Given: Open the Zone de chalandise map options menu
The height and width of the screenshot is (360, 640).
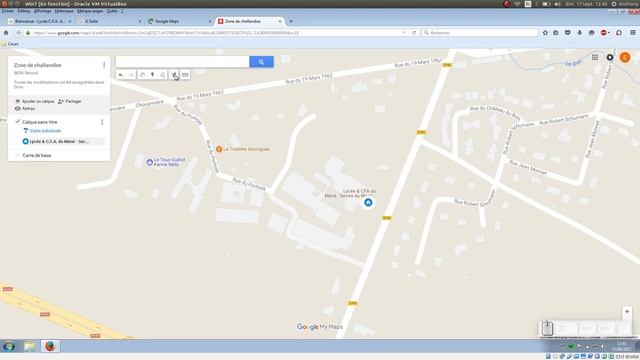Looking at the screenshot, I should point(104,65).
